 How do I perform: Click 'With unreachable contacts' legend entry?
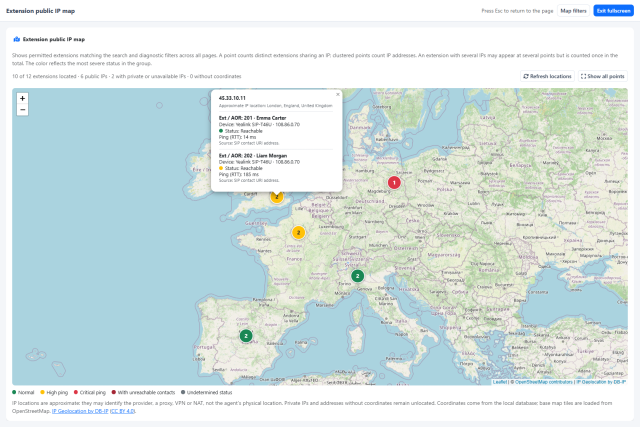point(143,392)
